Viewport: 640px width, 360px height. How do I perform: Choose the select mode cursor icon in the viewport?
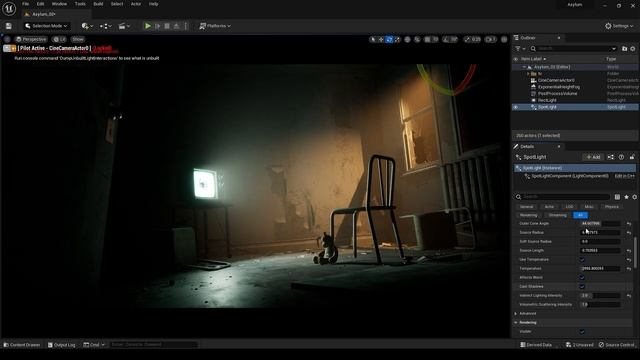pyautogui.click(x=373, y=39)
